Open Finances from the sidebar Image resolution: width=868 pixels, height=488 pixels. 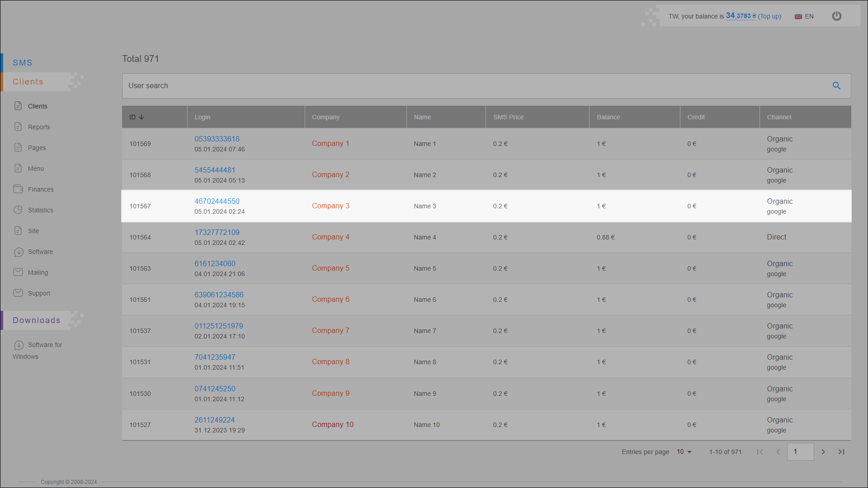pyautogui.click(x=40, y=189)
